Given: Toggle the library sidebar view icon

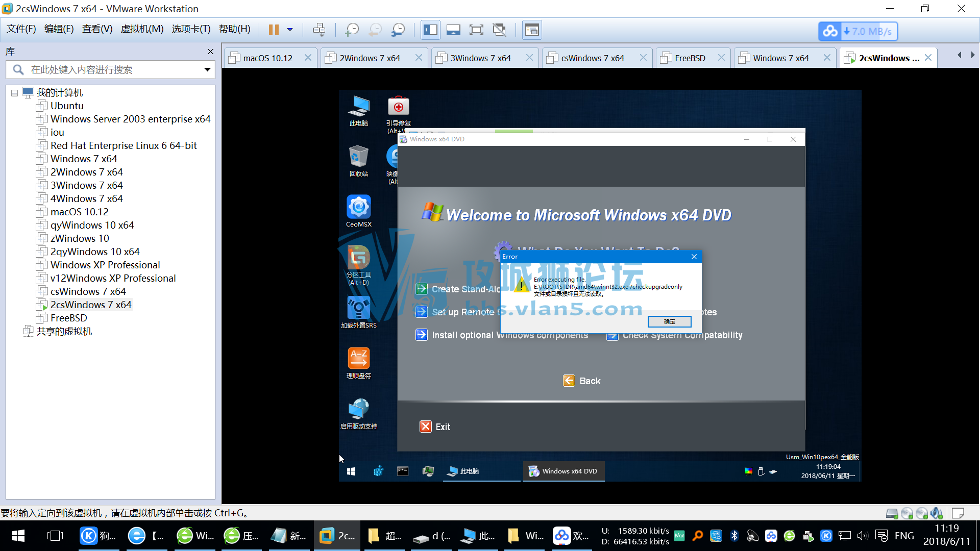Looking at the screenshot, I should (x=430, y=30).
